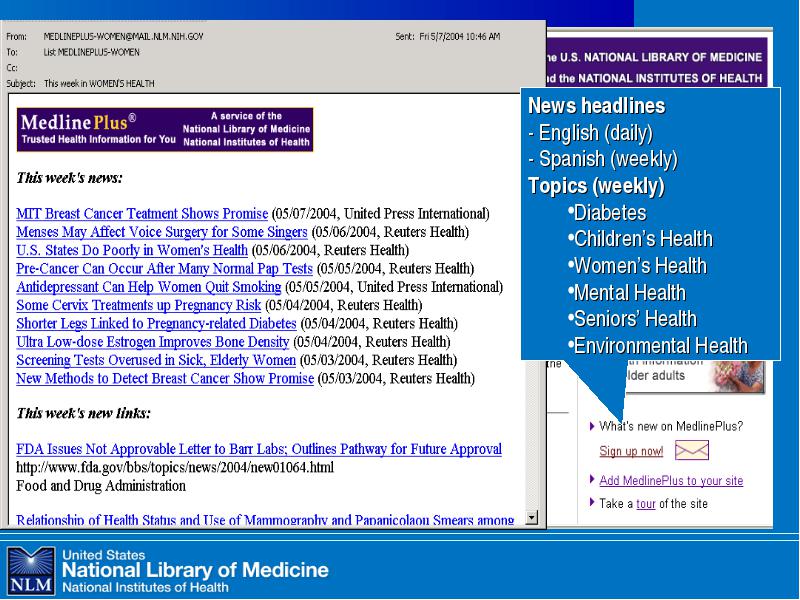Click "U.S. NATIONAL LIBRARY OF MEDICINE" in the purple page header

pos(661,57)
